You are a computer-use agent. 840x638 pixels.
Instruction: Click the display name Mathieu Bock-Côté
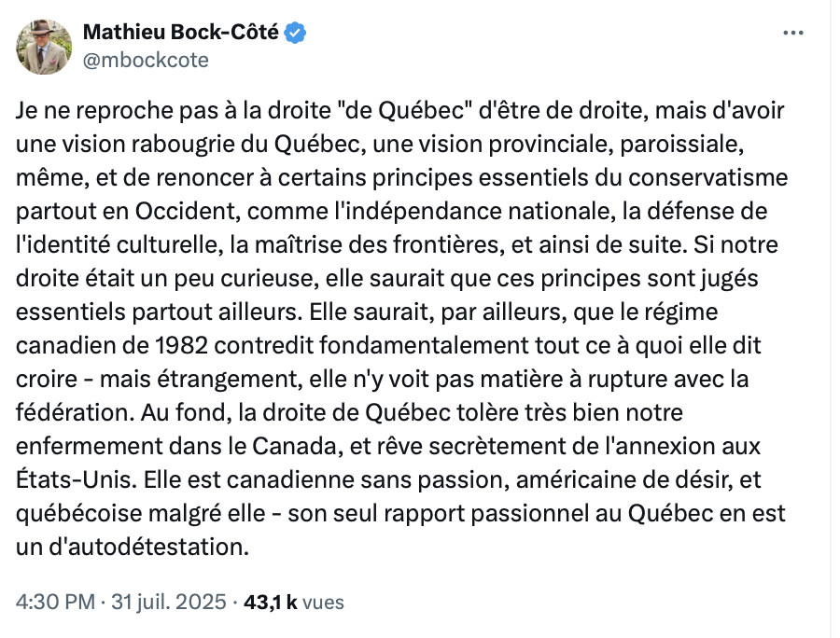[x=180, y=33]
